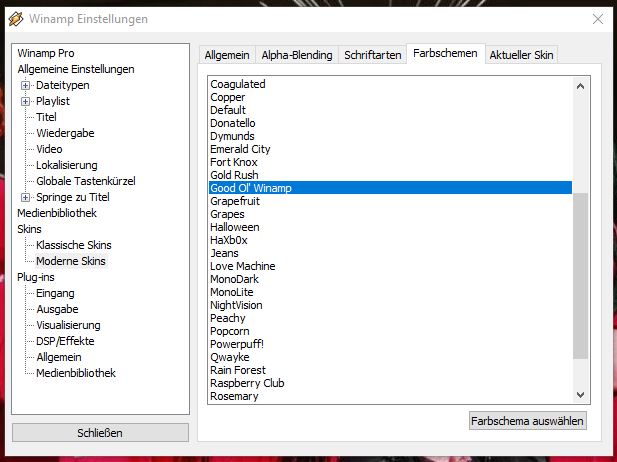Open Visualisierung plug-ins page

tap(68, 325)
